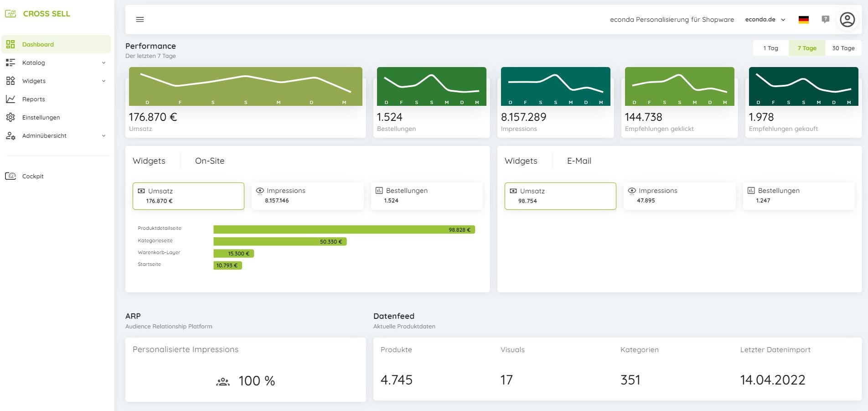Click econda Personalisierung für Shopware title
Screen dimensions: 868x411
pos(672,20)
